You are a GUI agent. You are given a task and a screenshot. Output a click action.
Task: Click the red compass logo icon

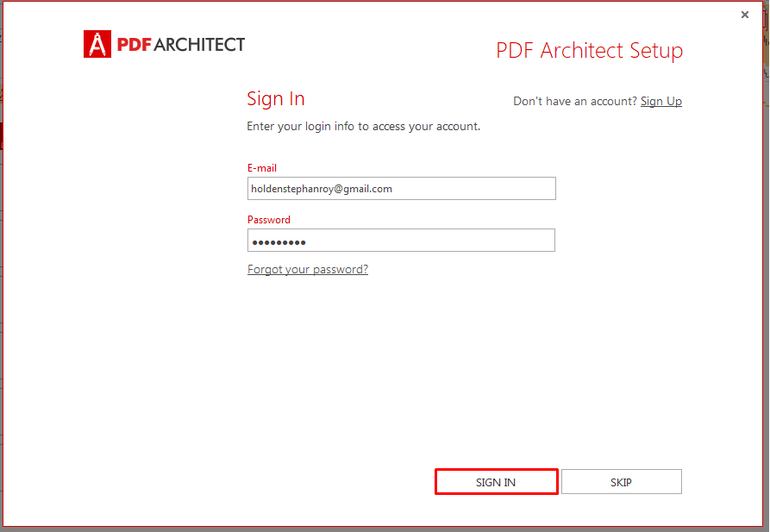tap(97, 44)
